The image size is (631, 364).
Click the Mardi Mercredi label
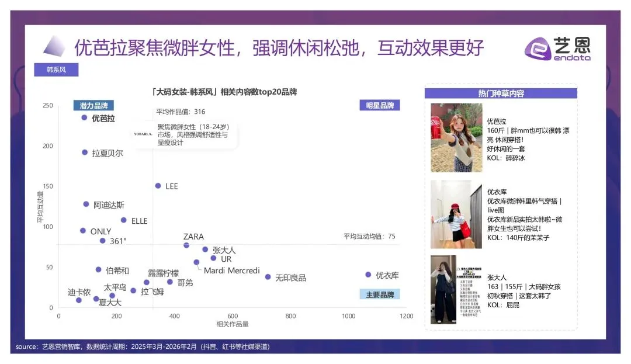(x=232, y=271)
